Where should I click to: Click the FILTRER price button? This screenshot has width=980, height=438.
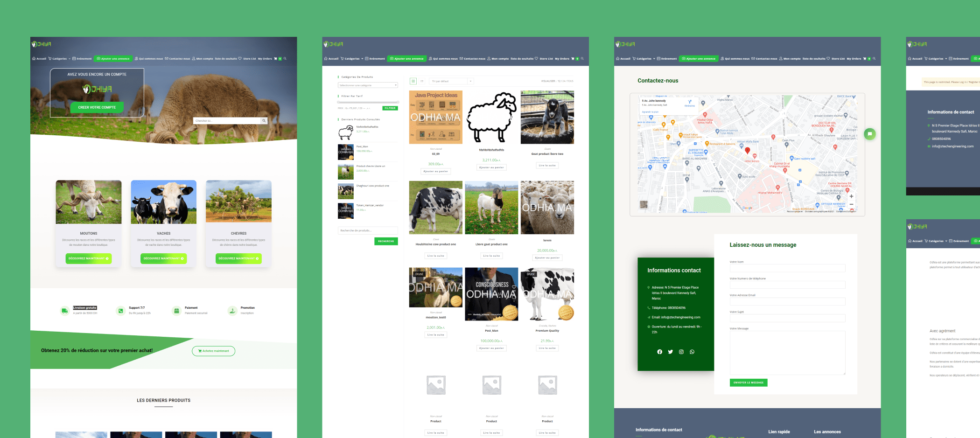point(390,108)
